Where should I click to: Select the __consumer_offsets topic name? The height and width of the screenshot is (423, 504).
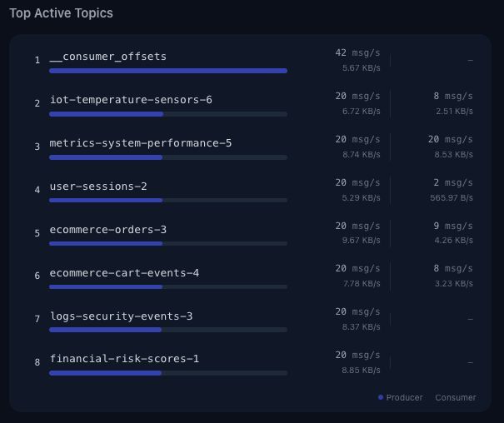(x=108, y=57)
